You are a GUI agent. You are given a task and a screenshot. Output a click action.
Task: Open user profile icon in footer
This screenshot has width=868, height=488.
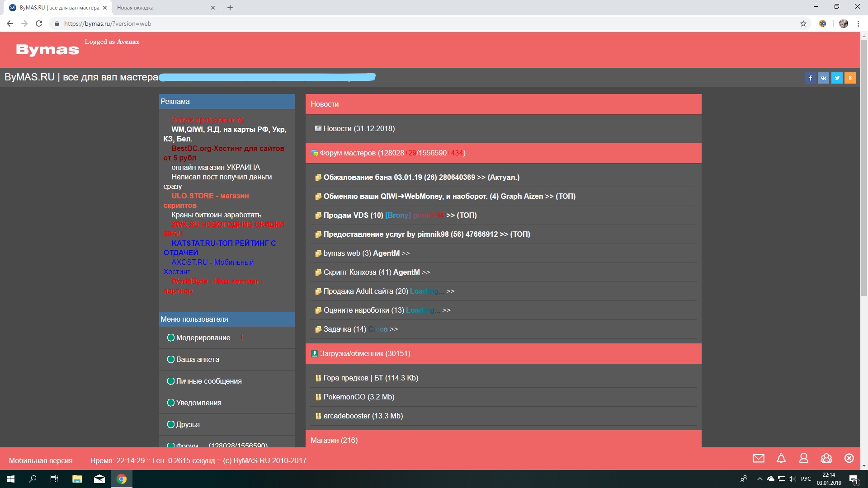pyautogui.click(x=804, y=459)
